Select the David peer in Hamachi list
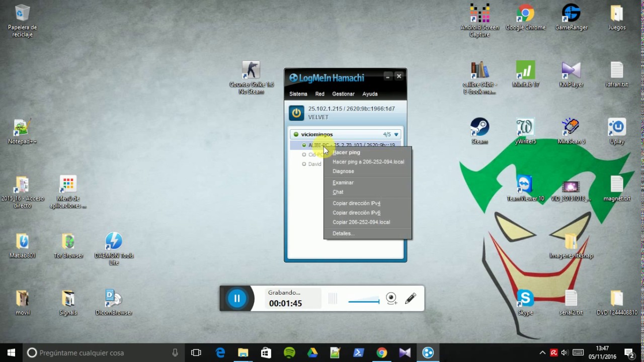This screenshot has width=644, height=362. click(x=314, y=164)
